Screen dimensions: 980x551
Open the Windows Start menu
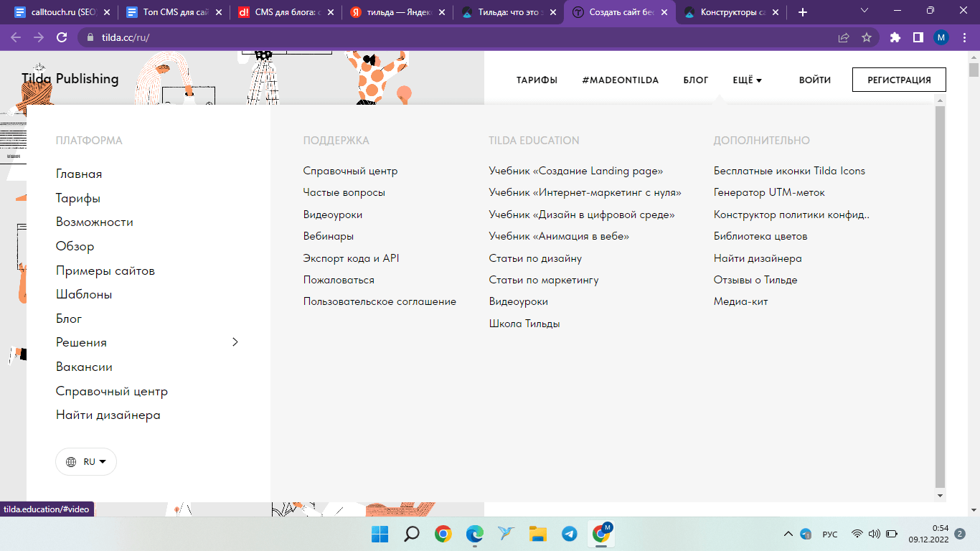(x=380, y=534)
